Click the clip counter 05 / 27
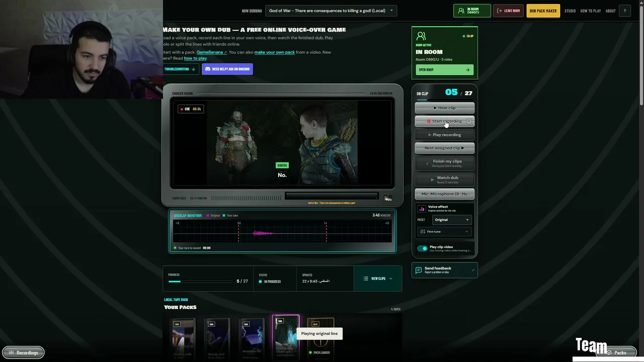The image size is (644, 362). click(459, 93)
